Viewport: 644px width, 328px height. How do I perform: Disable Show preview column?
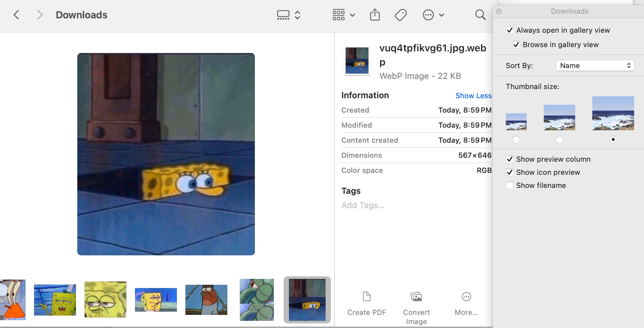click(x=510, y=159)
